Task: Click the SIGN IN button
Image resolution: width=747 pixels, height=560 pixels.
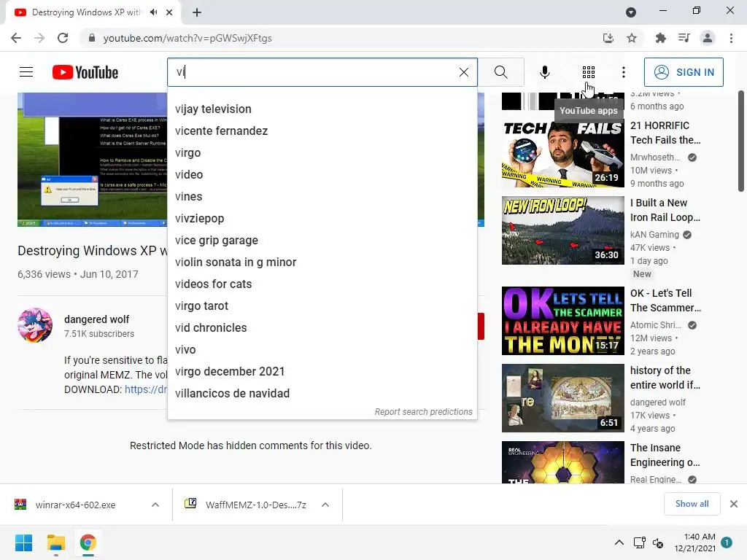Action: (x=684, y=72)
